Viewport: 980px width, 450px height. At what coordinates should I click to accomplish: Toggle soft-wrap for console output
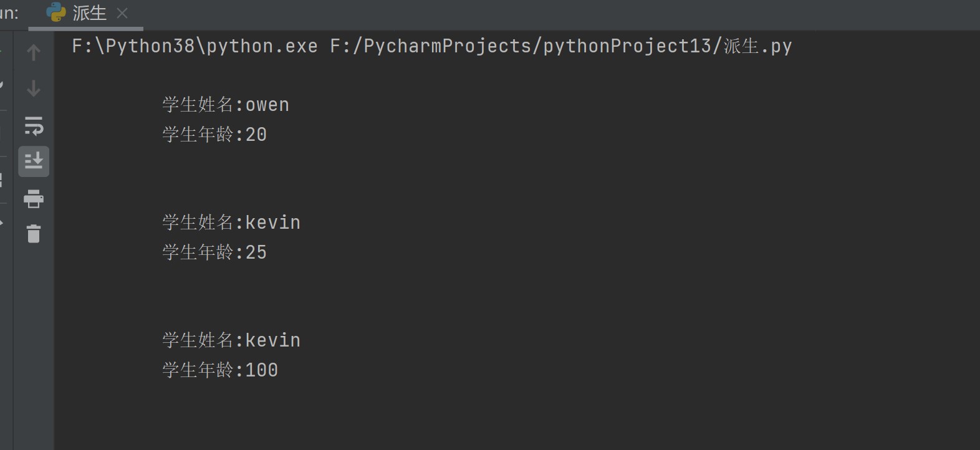click(x=34, y=126)
